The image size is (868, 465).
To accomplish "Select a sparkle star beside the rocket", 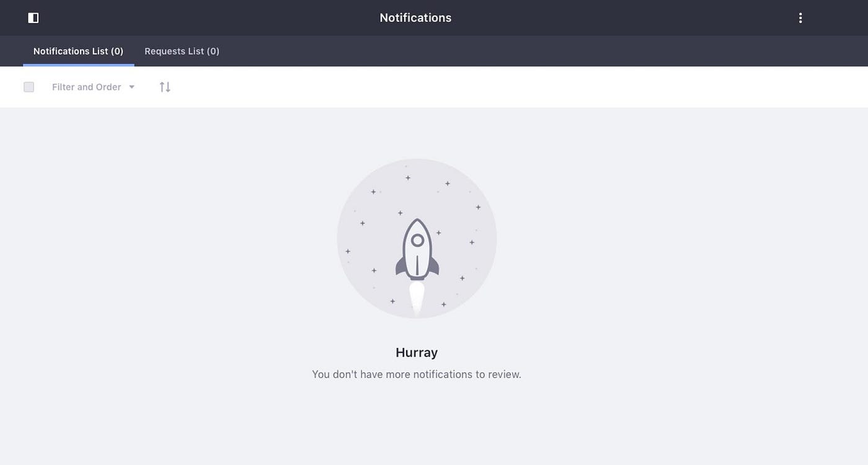I will click(x=439, y=232).
